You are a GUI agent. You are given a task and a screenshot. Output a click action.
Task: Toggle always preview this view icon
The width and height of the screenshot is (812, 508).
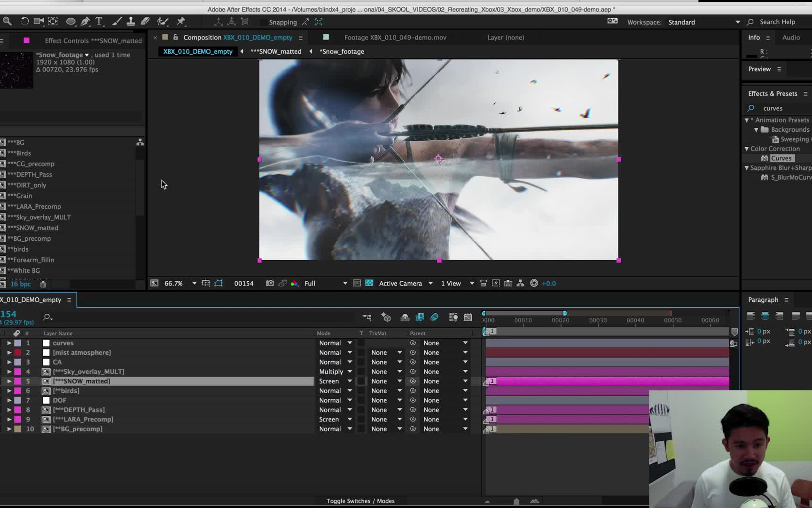click(154, 283)
